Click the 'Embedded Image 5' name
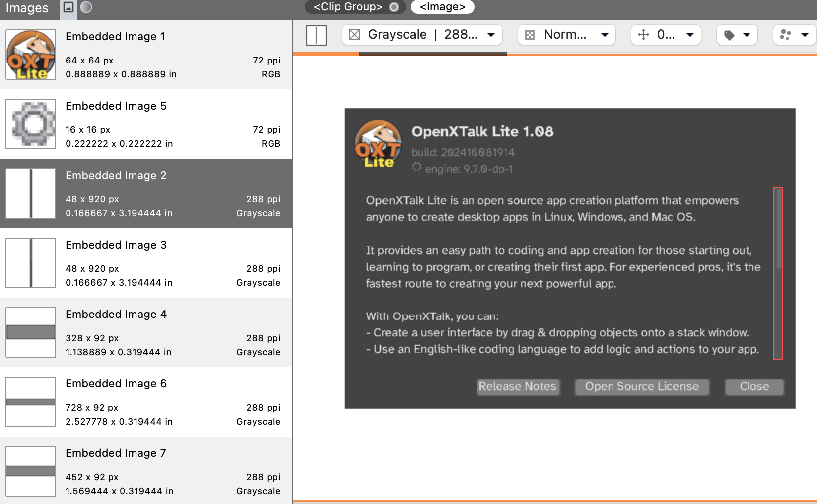 116,106
